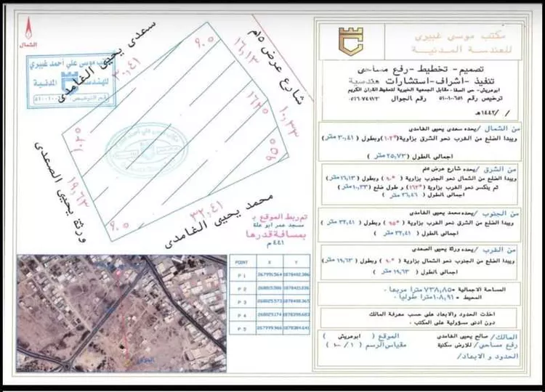Click the disclaimer 'اخذت الحدود والابعاد على حسب معرفة المالك'

click(432, 314)
